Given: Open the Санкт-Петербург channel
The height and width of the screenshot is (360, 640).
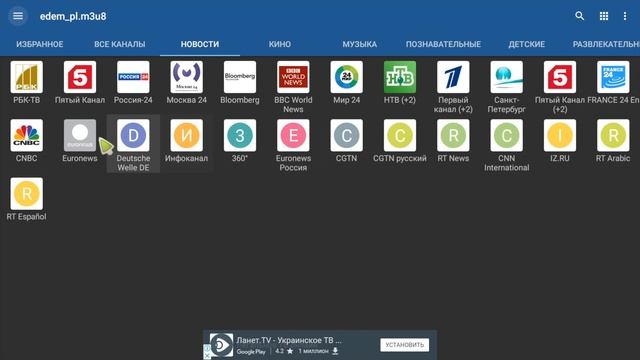Looking at the screenshot, I should (x=507, y=77).
